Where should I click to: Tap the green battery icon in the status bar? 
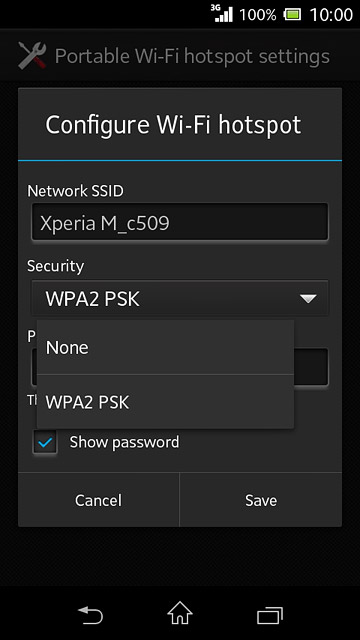pyautogui.click(x=293, y=15)
